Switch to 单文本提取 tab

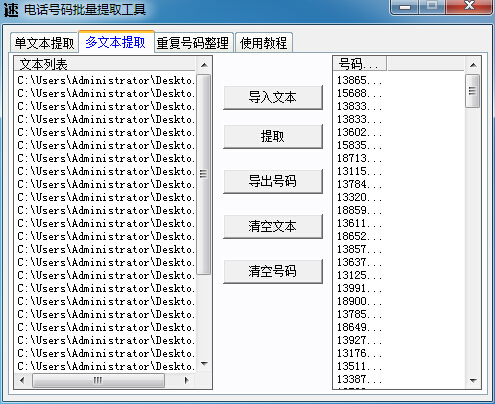click(44, 43)
